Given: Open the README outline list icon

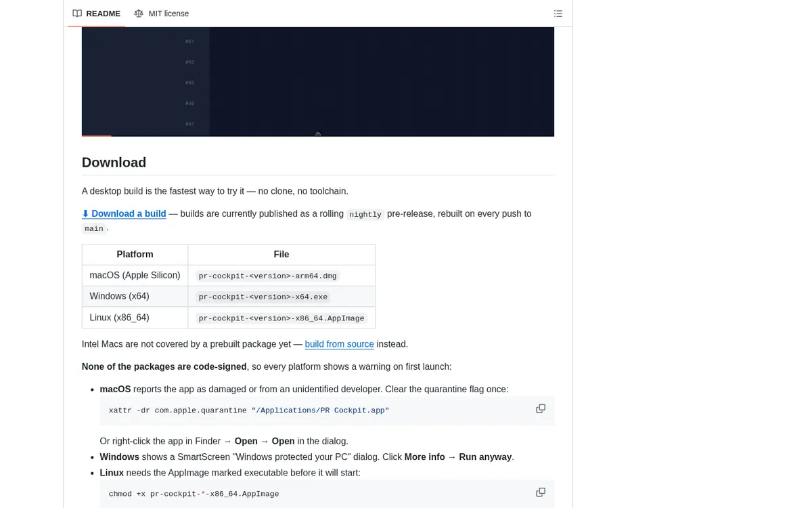Looking at the screenshot, I should (x=558, y=14).
